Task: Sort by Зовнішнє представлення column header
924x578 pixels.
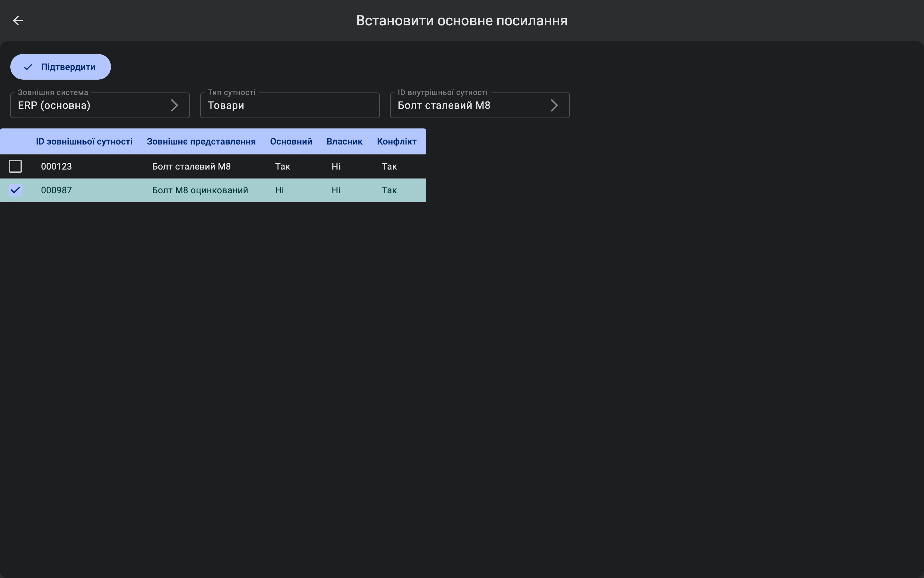Action: [201, 141]
